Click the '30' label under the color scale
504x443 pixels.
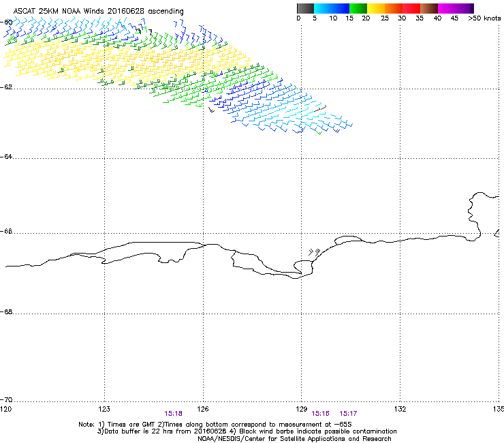point(402,18)
